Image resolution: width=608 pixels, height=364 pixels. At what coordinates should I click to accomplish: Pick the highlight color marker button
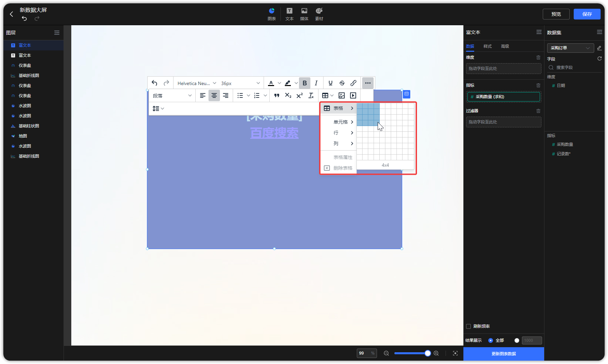click(288, 83)
